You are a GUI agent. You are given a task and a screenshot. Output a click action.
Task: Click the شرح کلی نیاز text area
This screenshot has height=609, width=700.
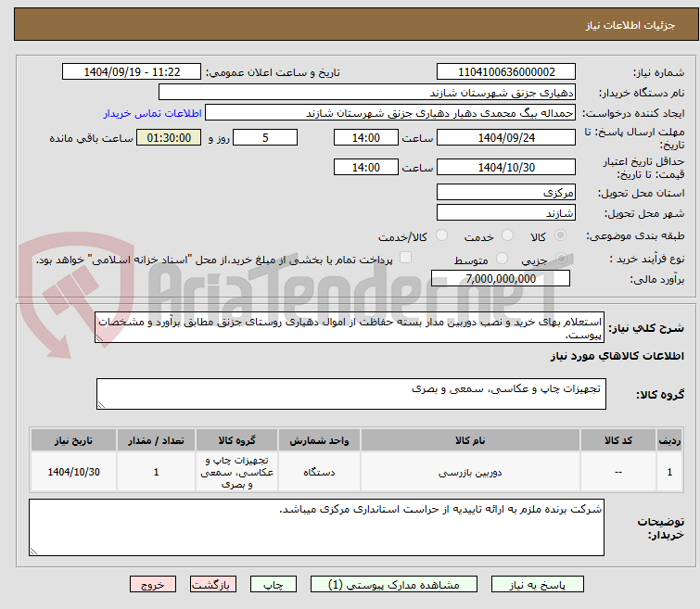[350, 328]
